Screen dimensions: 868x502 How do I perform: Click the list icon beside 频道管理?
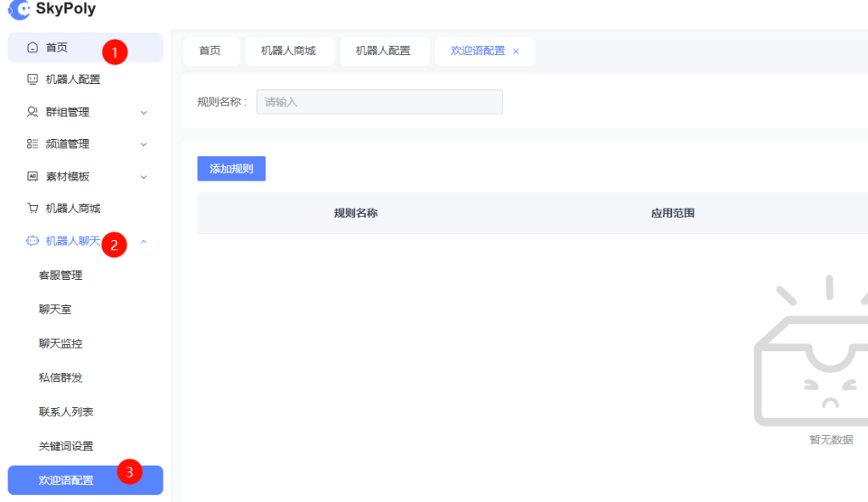[x=32, y=144]
